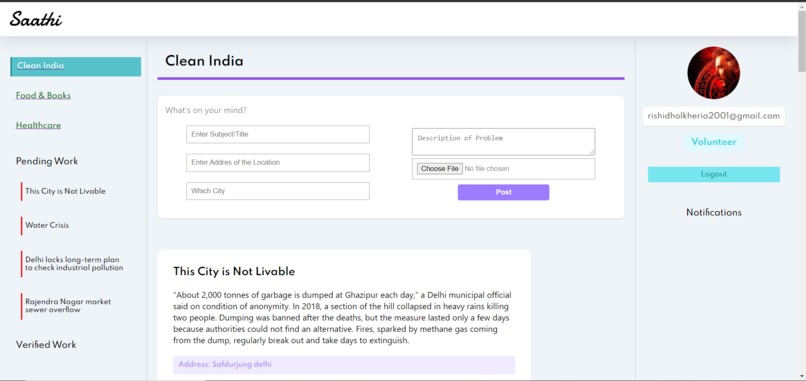Log out using the Logout button

click(713, 174)
